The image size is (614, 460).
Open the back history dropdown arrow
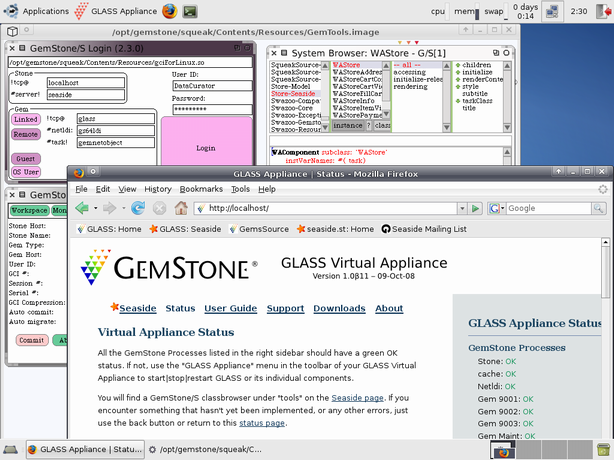95,208
